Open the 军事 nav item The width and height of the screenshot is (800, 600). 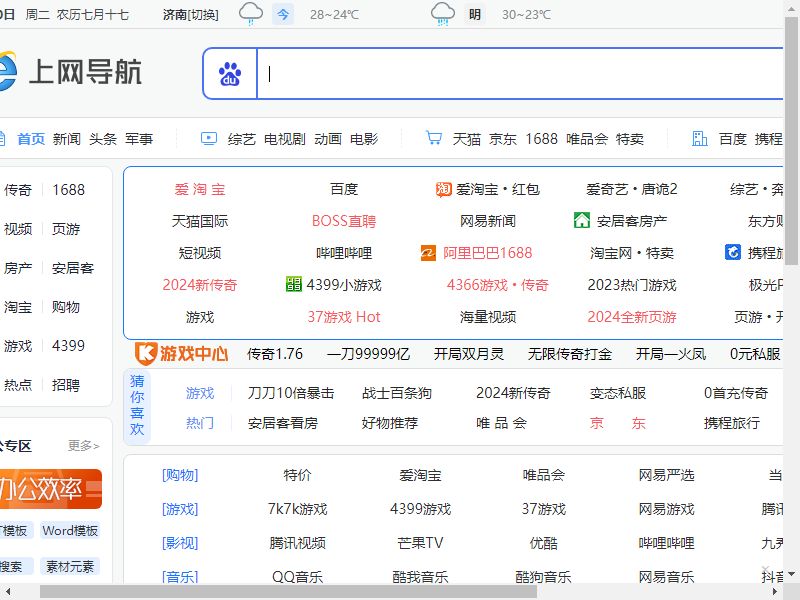point(139,139)
